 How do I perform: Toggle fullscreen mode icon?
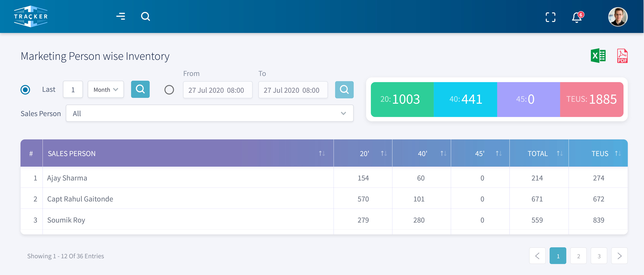(x=551, y=17)
